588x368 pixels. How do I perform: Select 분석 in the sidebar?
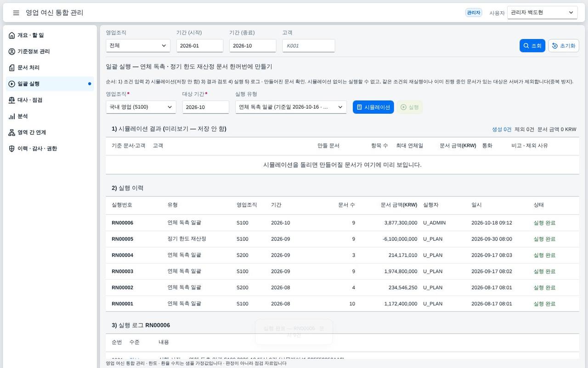[x=50, y=116]
